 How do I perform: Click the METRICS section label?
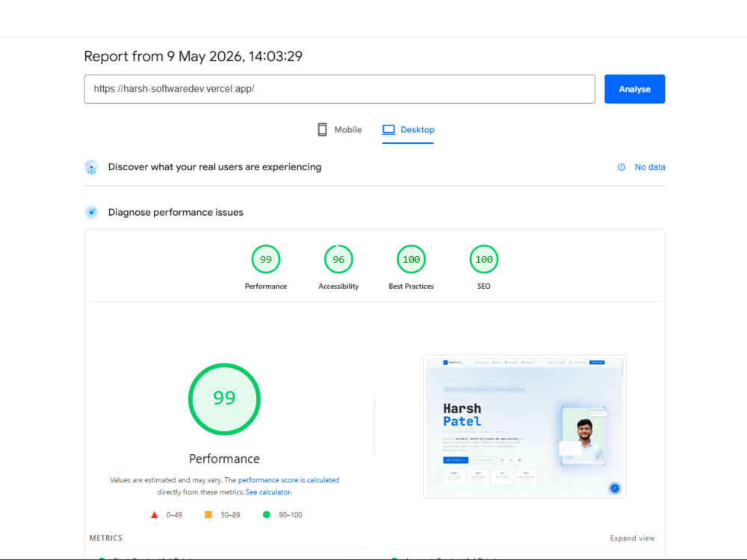106,538
